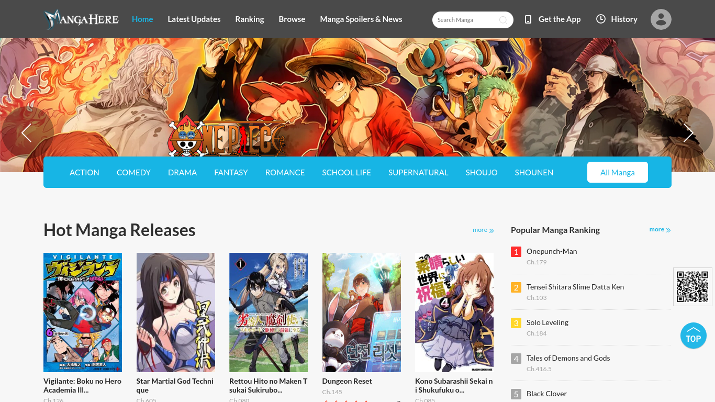The height and width of the screenshot is (402, 715).
Task: Open the Latest Updates menu item
Action: pyautogui.click(x=194, y=19)
